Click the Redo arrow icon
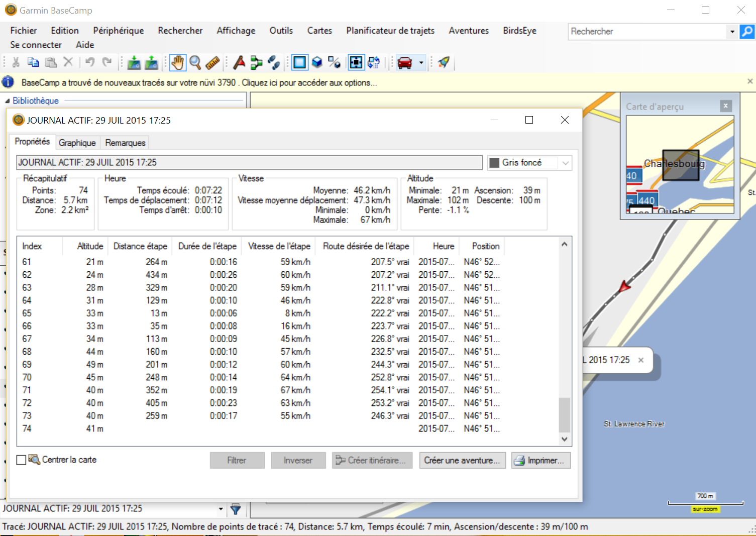Screen dimensions: 756x536 coord(107,62)
